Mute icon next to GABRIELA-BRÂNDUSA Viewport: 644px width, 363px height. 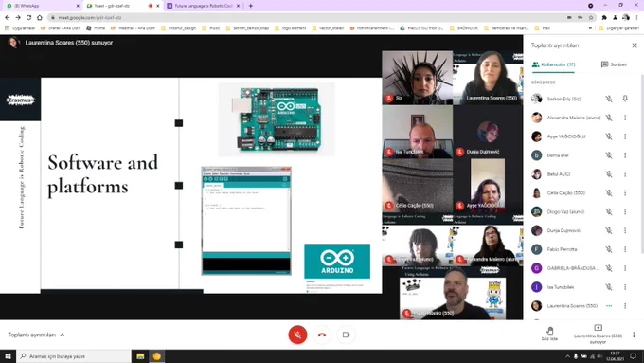pos(609,268)
